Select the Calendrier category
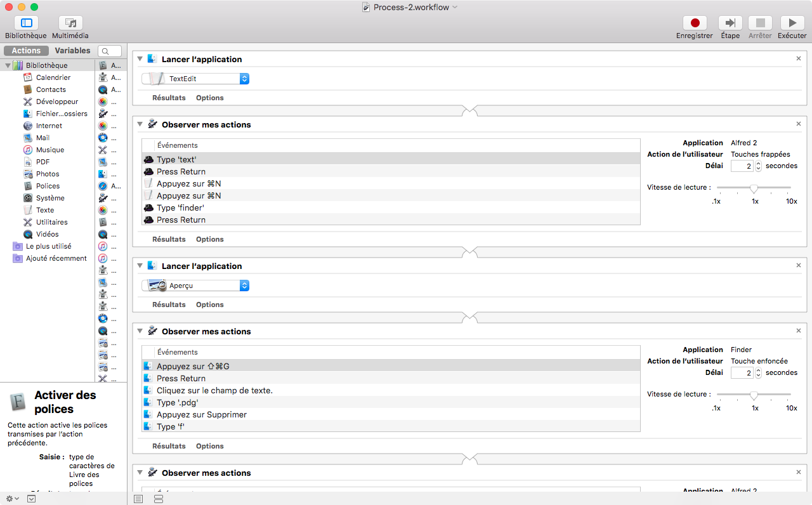Image resolution: width=812 pixels, height=505 pixels. (x=53, y=77)
